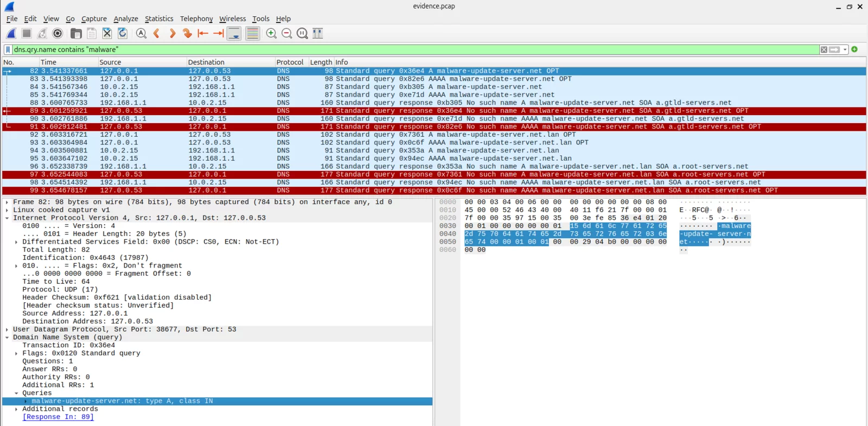Click the find packet magnifier icon
This screenshot has height=426, width=868.
click(x=141, y=34)
